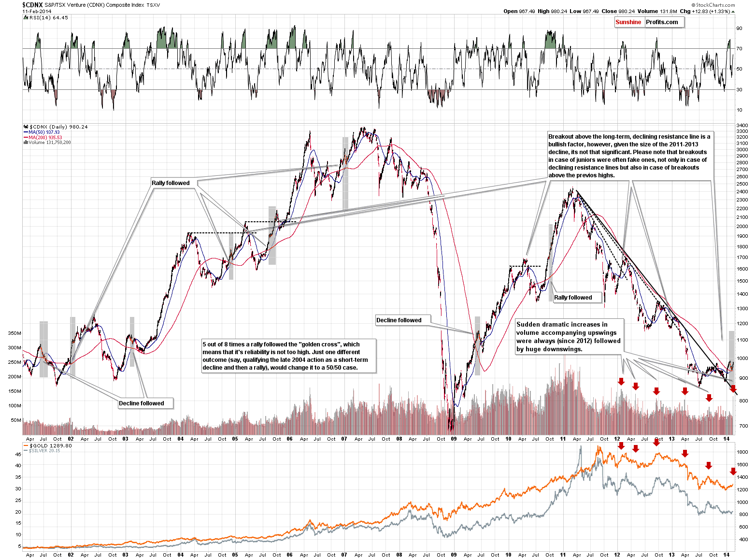Click the 1800 label on gold price axis
Screen dimensions: 756x559
tap(743, 452)
